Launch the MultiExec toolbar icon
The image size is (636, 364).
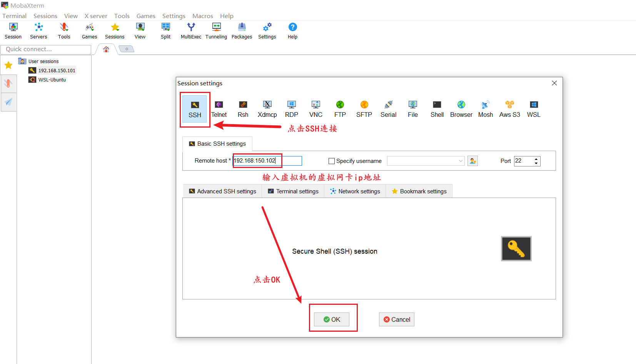(x=191, y=31)
